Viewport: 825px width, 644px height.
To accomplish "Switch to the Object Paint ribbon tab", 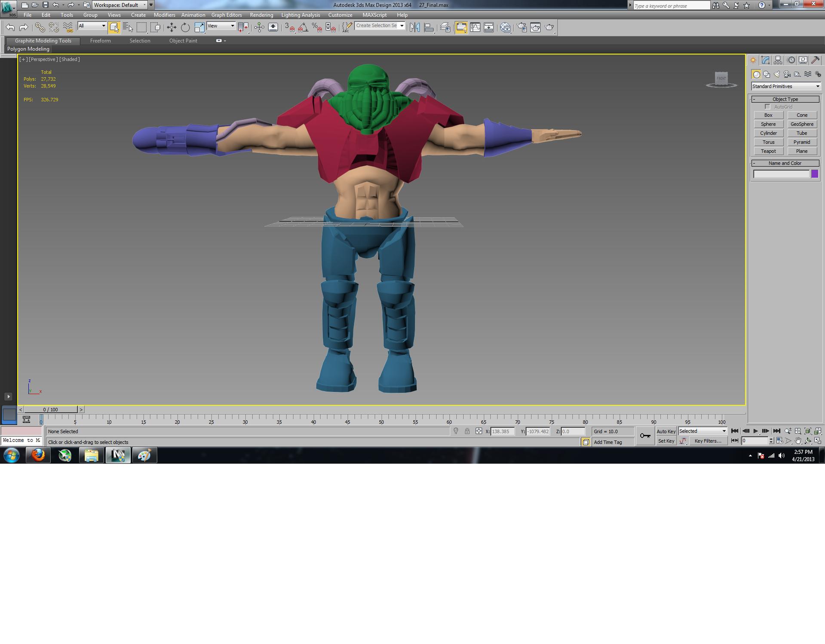I will click(x=183, y=41).
